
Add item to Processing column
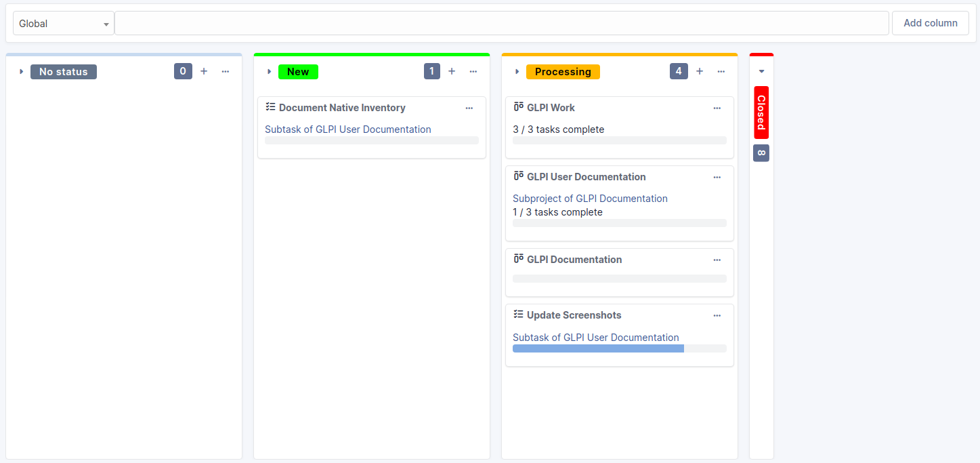(x=700, y=71)
